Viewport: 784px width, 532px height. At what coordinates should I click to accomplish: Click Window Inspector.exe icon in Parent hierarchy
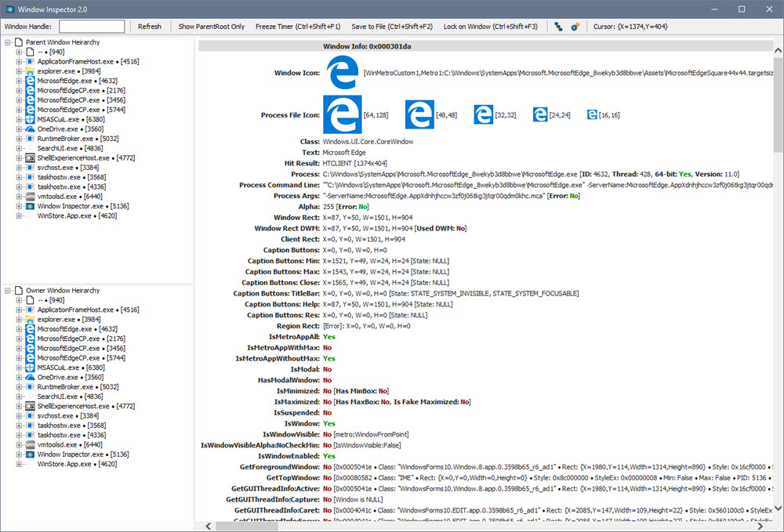click(30, 206)
